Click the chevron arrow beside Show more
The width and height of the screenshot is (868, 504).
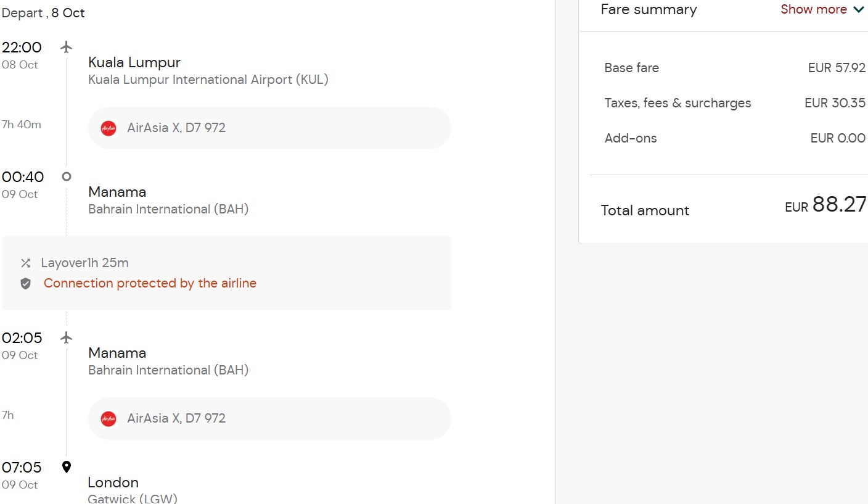pos(859,9)
